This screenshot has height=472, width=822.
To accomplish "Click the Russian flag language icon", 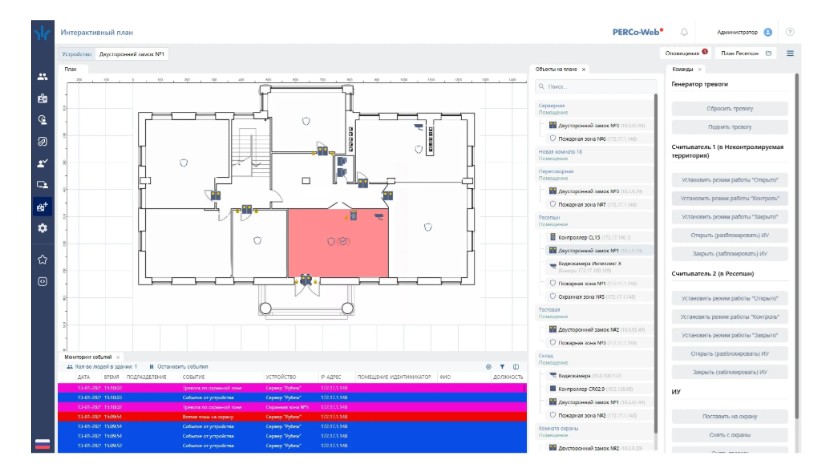I will 42,443.
